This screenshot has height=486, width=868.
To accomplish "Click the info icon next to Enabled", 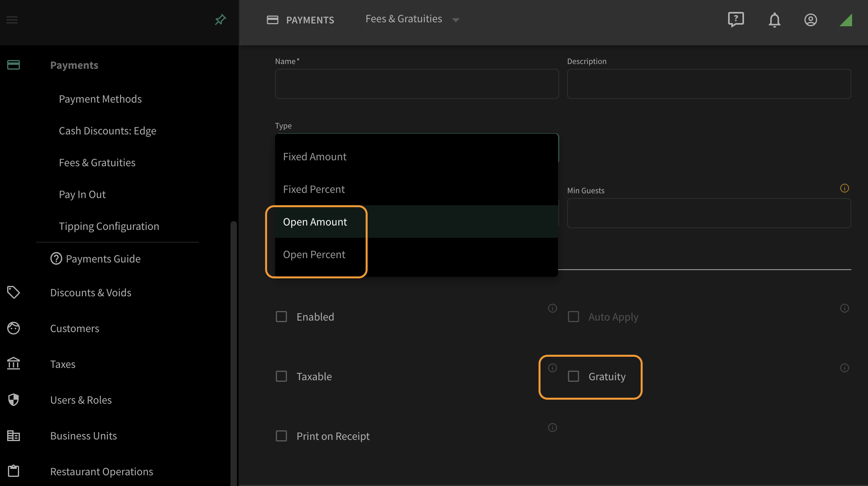I will pyautogui.click(x=552, y=308).
